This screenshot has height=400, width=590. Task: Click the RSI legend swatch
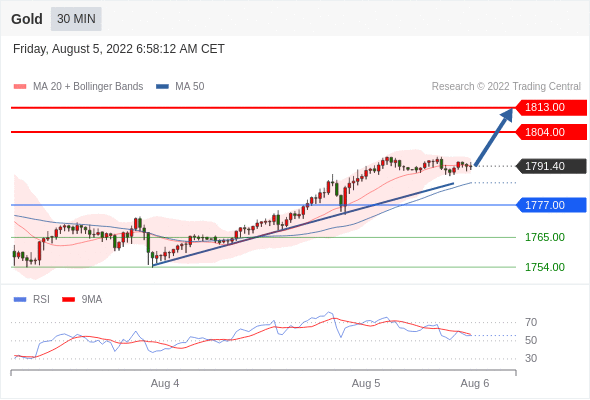(x=20, y=300)
